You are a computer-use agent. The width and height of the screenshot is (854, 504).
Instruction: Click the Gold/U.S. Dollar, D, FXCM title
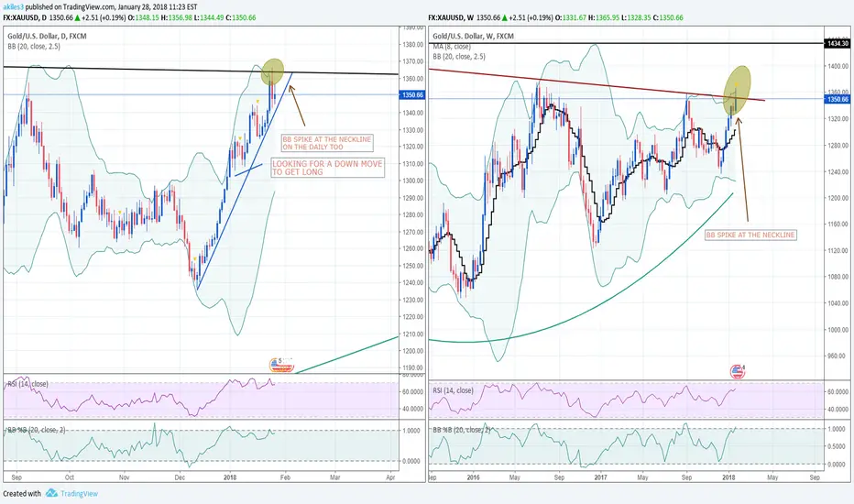click(47, 36)
